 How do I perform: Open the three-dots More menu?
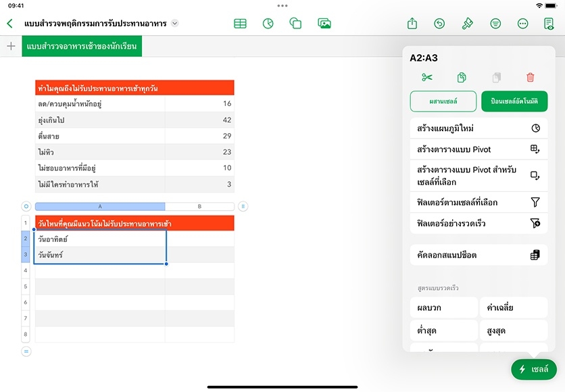(522, 24)
